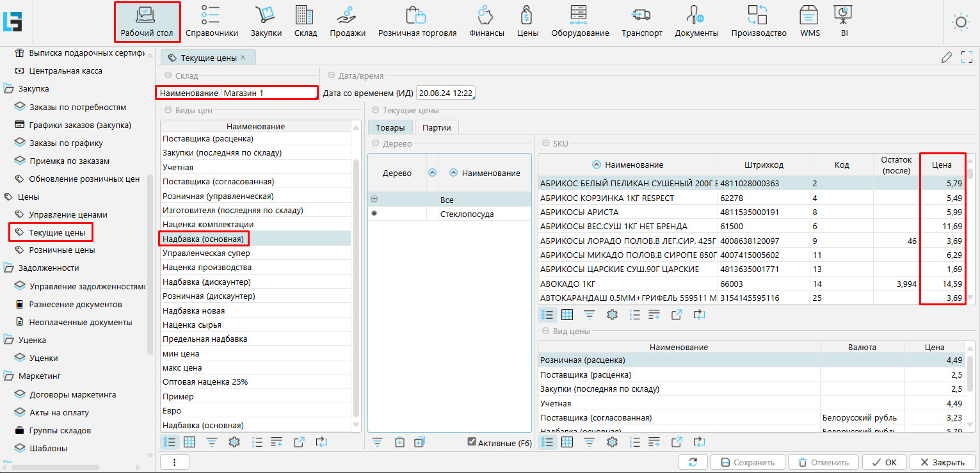Toggle the Активные (F6) checkbox
The width and height of the screenshot is (980, 473).
coord(472,442)
